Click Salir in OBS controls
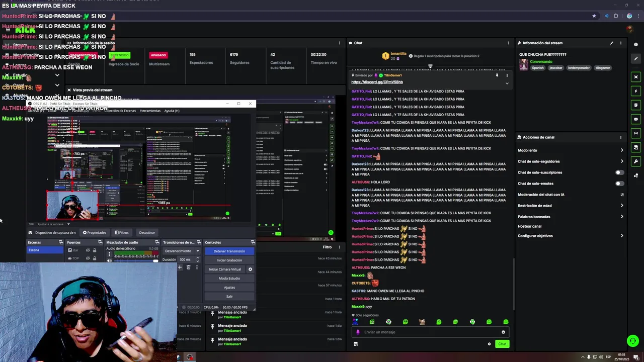The width and height of the screenshot is (644, 362). [x=229, y=297]
